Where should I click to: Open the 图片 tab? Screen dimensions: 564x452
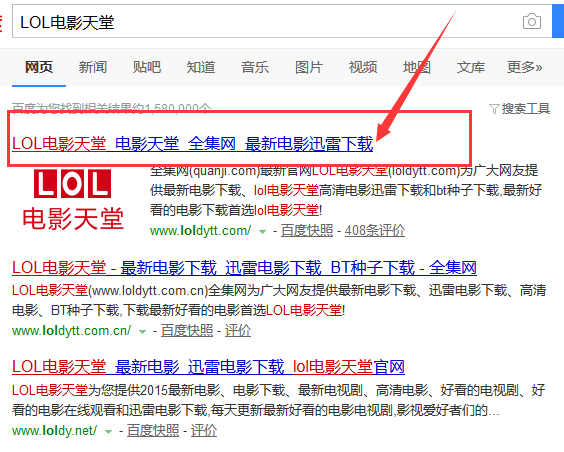click(309, 67)
